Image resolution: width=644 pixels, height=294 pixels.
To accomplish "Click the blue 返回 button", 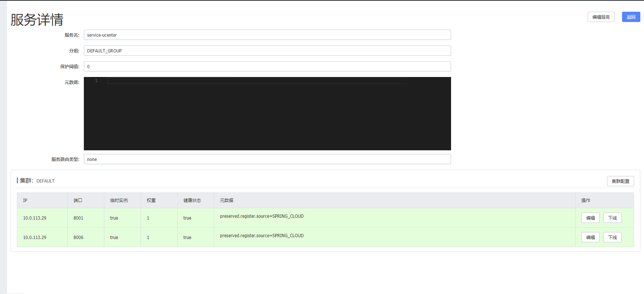I will (631, 17).
